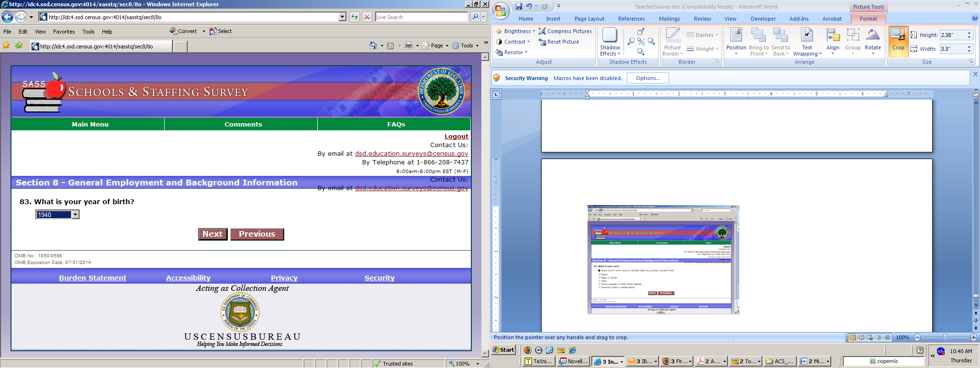Open the IE File menu
The height and width of the screenshot is (368, 980).
(7, 32)
